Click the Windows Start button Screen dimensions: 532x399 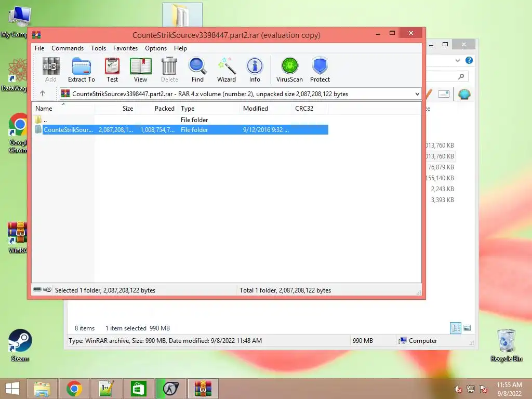(x=12, y=389)
